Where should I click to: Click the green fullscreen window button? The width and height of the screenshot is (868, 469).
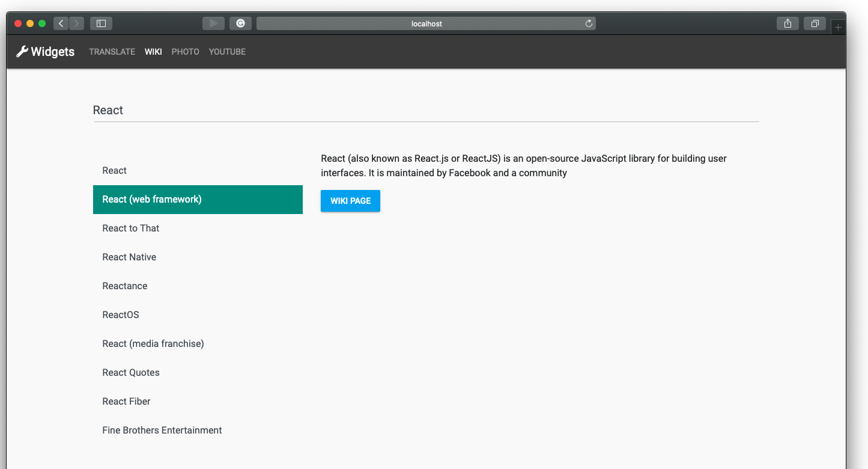(42, 23)
